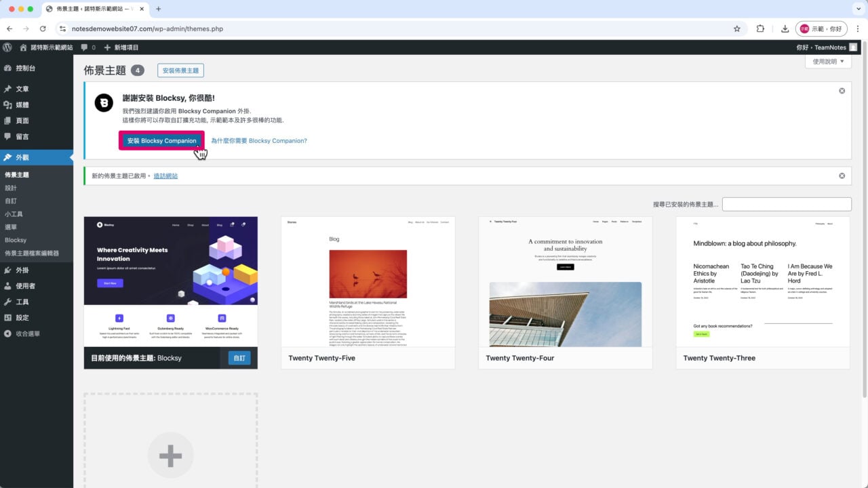Viewport: 868px width, 488px height.
Task: Reload the page using the refresh icon
Action: tap(43, 29)
